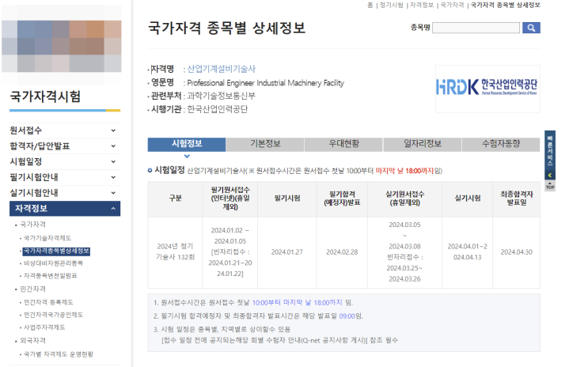Select highlighted 국가자격종목별상세정보 sidebar link

click(56, 251)
